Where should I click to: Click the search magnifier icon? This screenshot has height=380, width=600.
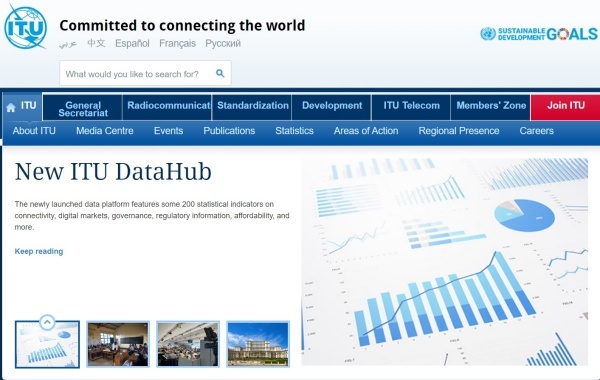[220, 73]
